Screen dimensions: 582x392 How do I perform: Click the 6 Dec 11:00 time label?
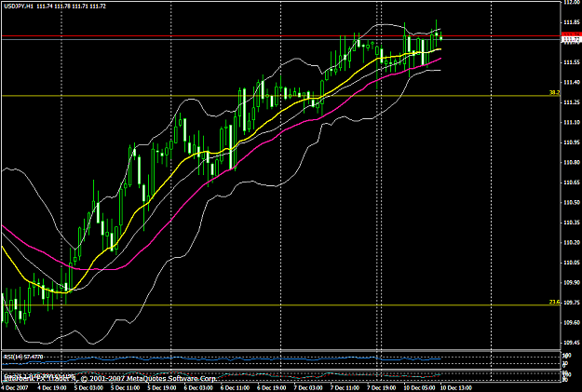click(x=235, y=388)
